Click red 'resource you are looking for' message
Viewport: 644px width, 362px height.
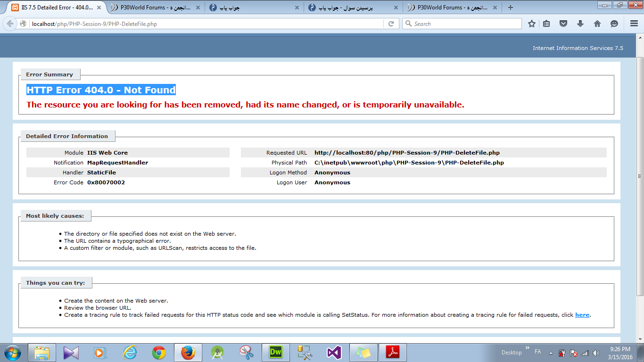[245, 105]
